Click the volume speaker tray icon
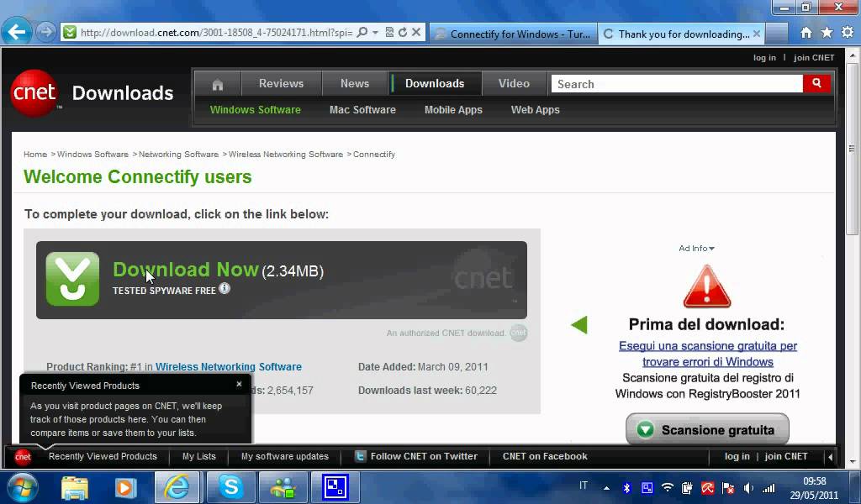 (x=747, y=487)
